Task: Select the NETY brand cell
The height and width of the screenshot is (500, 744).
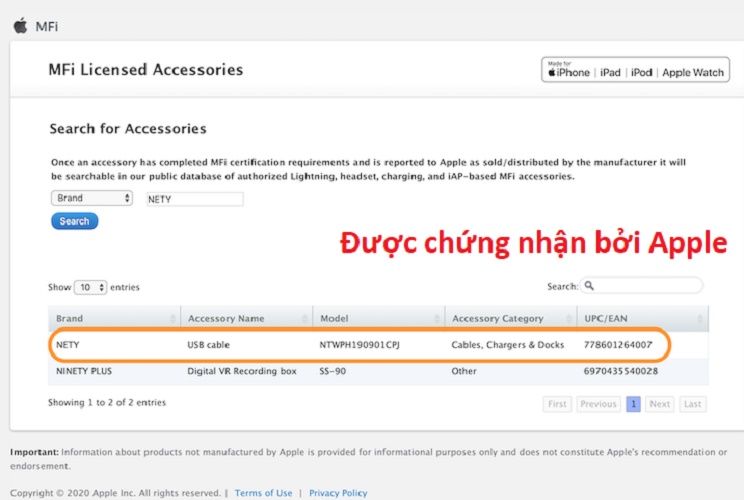Action: 68,345
